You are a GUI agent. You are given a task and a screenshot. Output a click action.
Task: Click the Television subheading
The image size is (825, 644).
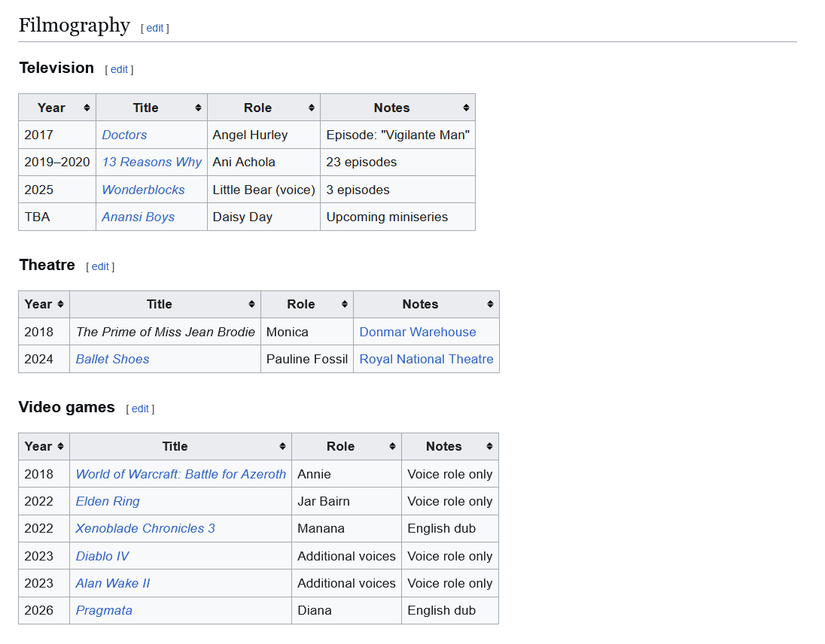(56, 68)
